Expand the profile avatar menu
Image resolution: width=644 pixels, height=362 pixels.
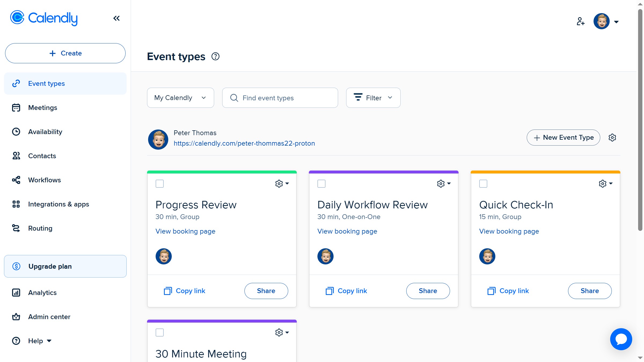606,21
